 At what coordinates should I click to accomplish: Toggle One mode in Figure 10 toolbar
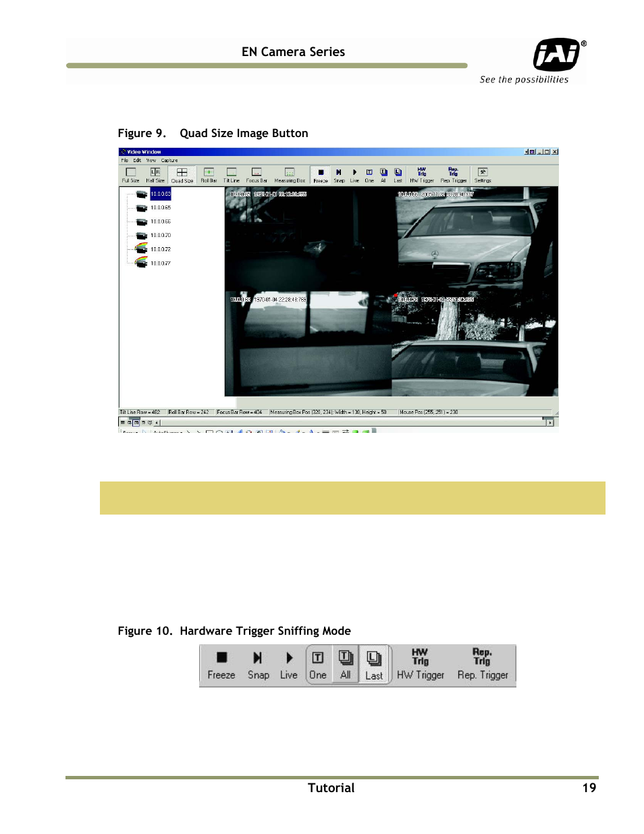(318, 666)
